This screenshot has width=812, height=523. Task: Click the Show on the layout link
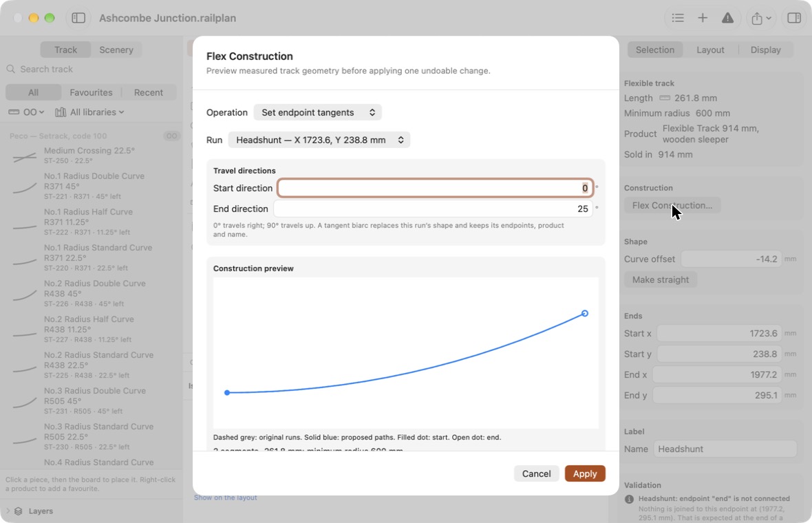pos(225,498)
